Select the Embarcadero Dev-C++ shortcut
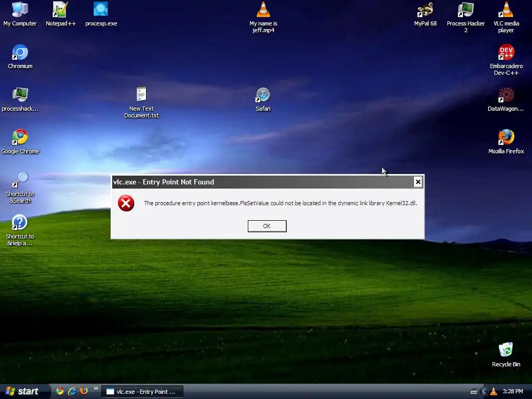Screen dimensions: 532x399 coord(506,60)
